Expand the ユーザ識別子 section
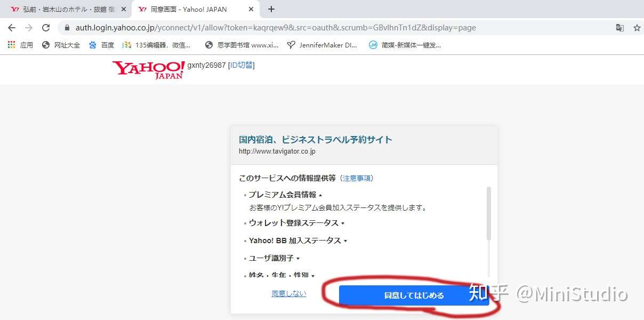The image size is (644, 320). pyautogui.click(x=274, y=258)
